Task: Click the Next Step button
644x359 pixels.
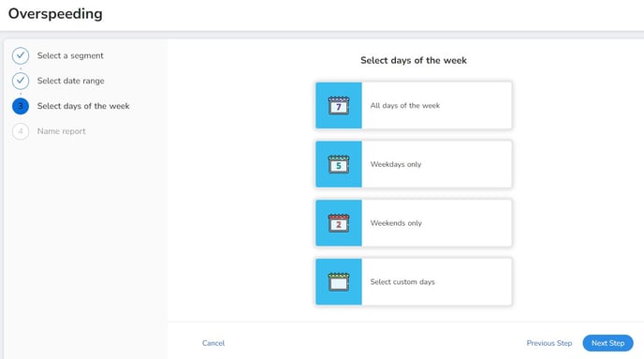Action: tap(607, 343)
